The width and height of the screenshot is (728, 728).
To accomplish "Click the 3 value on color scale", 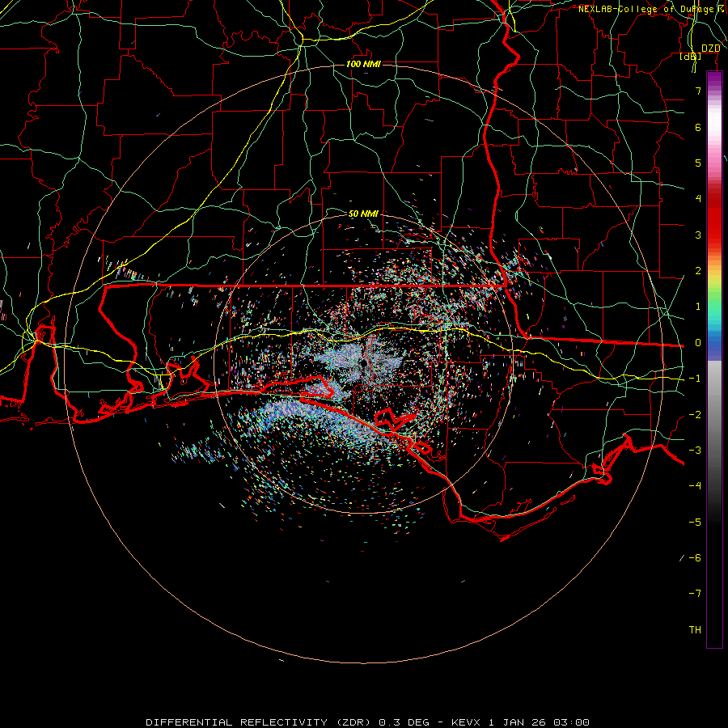I will pyautogui.click(x=698, y=235).
